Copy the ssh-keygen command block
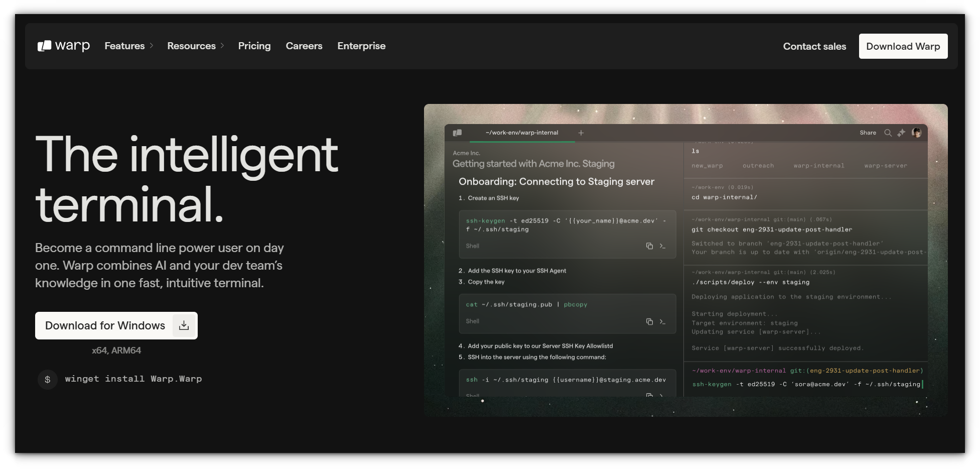This screenshot has height=469, width=980. point(649,246)
